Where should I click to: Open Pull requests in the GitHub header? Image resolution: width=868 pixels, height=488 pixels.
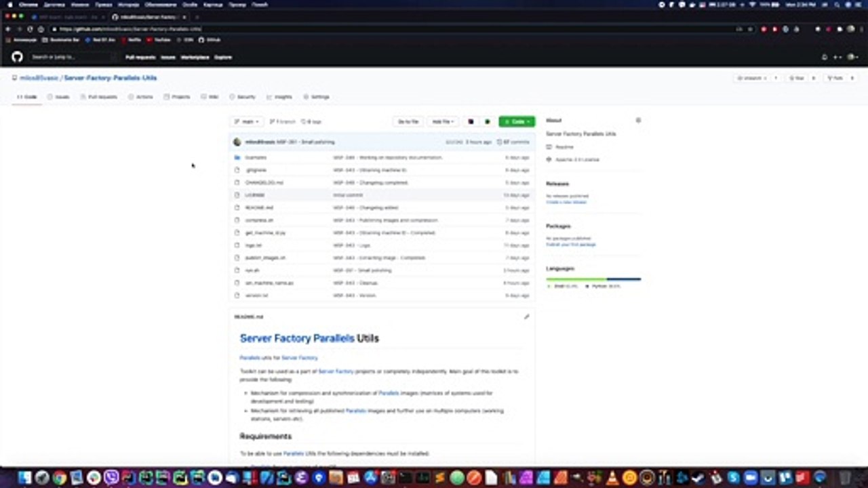point(140,58)
